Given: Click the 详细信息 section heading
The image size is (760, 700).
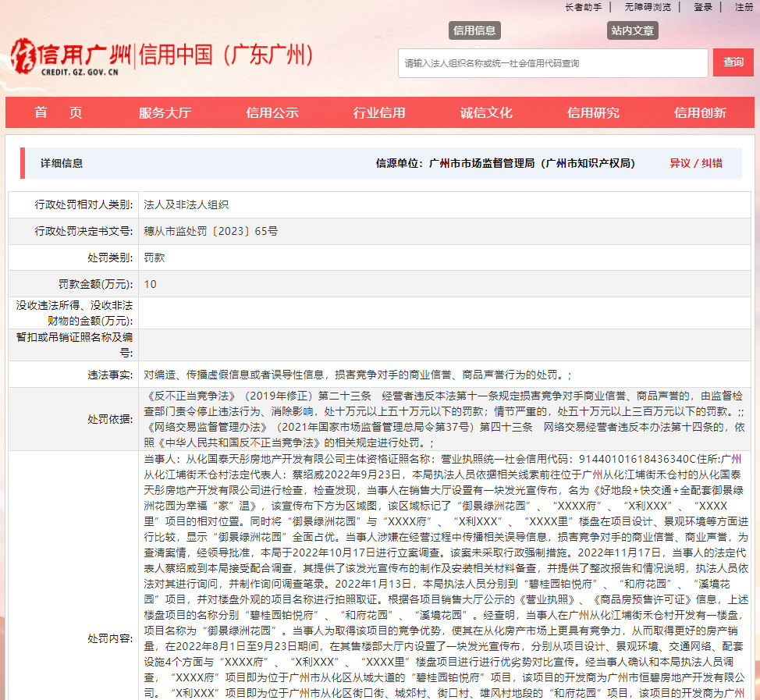Looking at the screenshot, I should pyautogui.click(x=62, y=163).
